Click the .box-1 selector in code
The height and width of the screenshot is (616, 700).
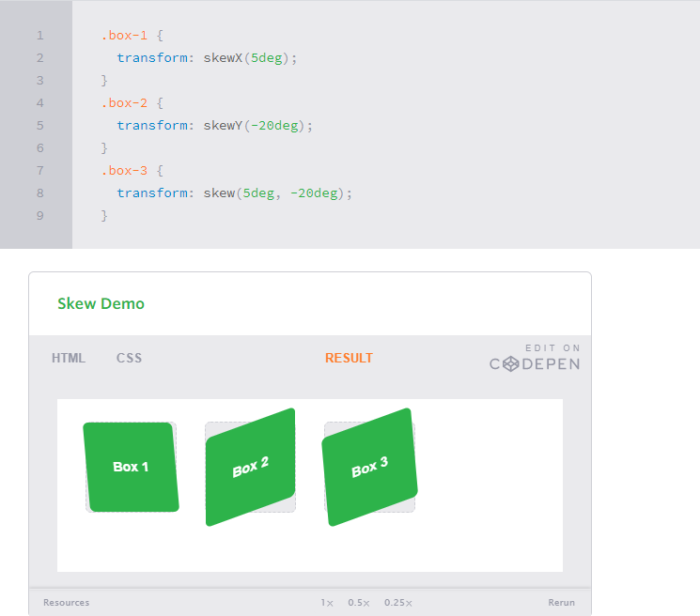[x=124, y=36]
